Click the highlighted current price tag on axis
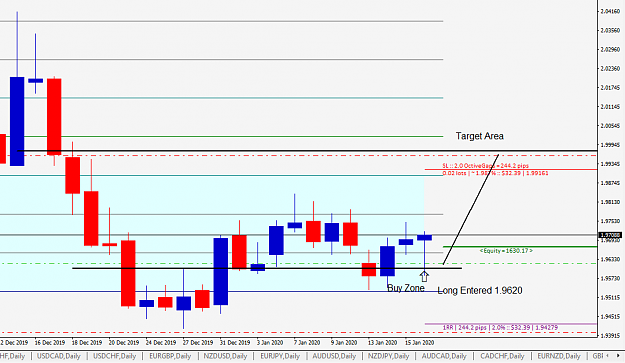Screen dimensions: 625x363 610,235
